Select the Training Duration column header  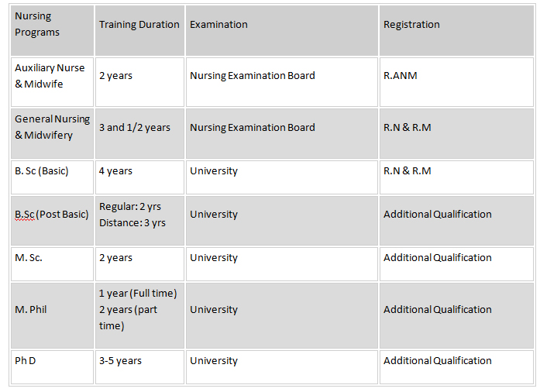tap(139, 30)
